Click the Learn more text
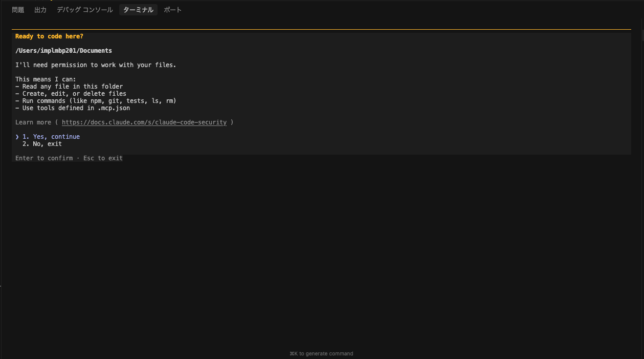The height and width of the screenshot is (359, 644). point(33,122)
